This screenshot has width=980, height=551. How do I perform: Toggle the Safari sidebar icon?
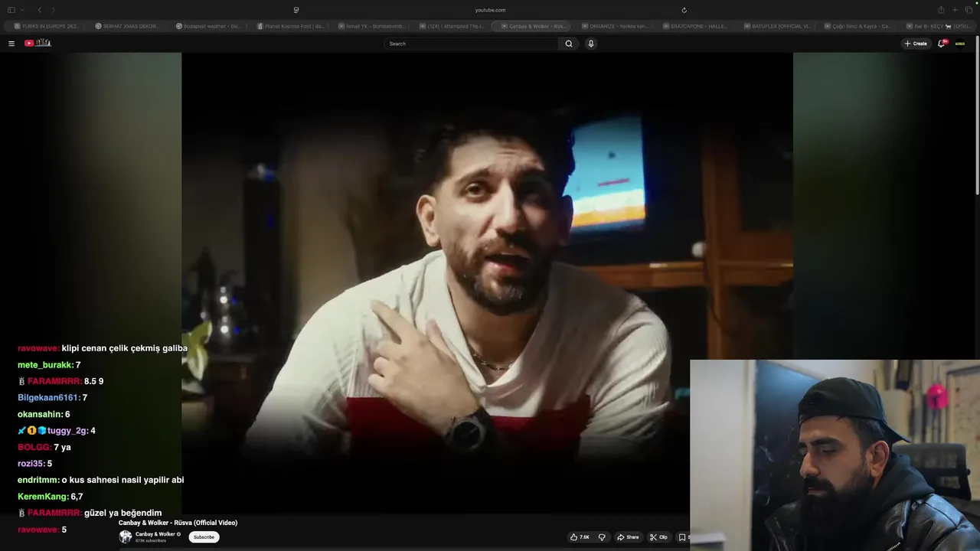pyautogui.click(x=11, y=10)
